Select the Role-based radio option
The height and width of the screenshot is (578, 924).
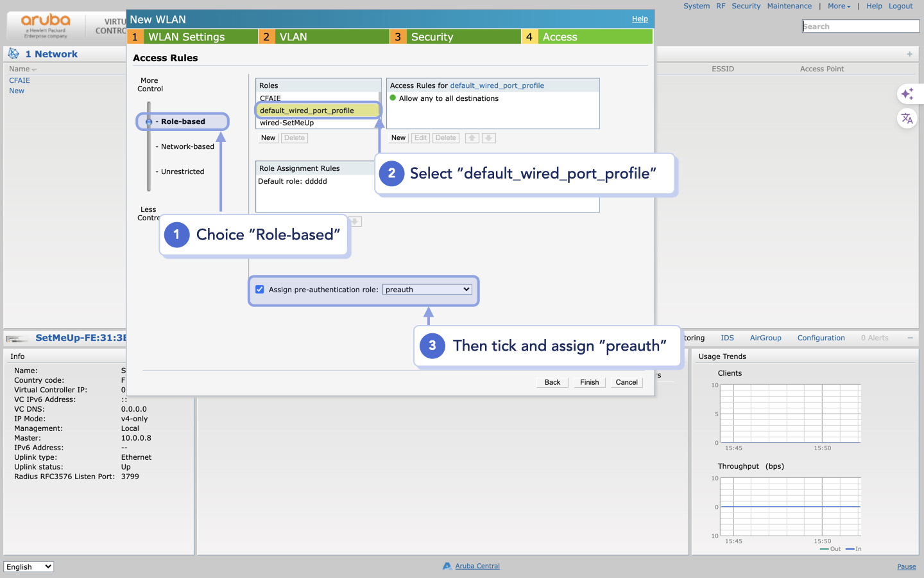(x=148, y=121)
